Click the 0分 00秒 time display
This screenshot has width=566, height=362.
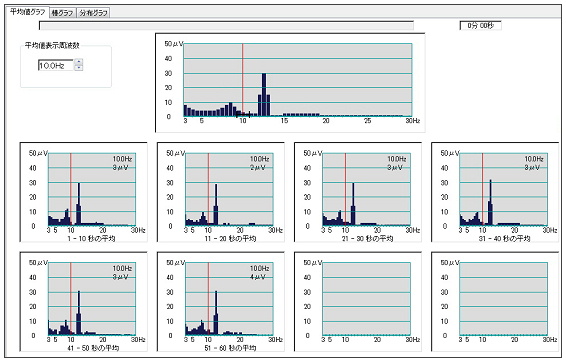point(480,26)
